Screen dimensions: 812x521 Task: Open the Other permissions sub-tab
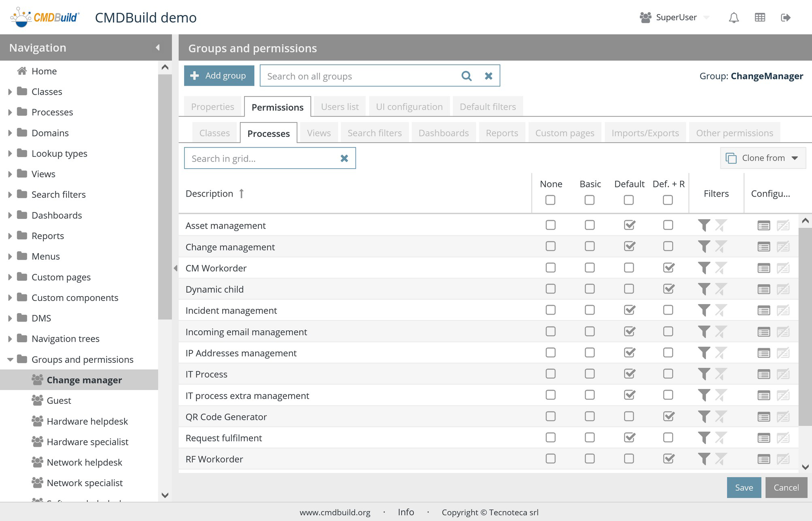[x=734, y=133]
